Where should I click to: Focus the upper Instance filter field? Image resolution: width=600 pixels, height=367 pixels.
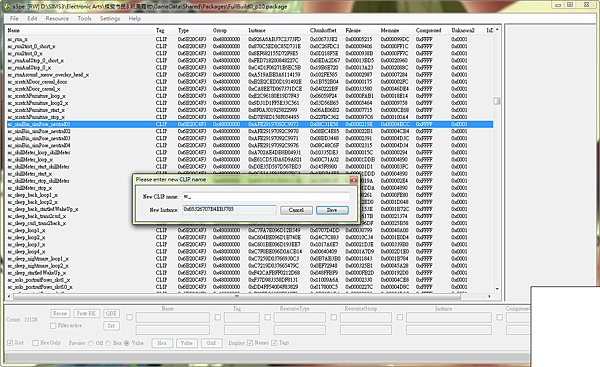point(449,317)
